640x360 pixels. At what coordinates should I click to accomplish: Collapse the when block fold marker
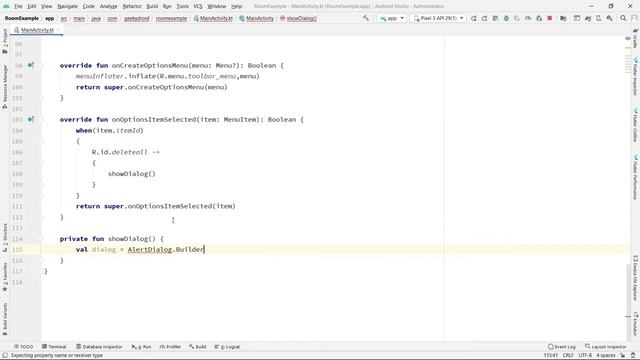click(40, 141)
